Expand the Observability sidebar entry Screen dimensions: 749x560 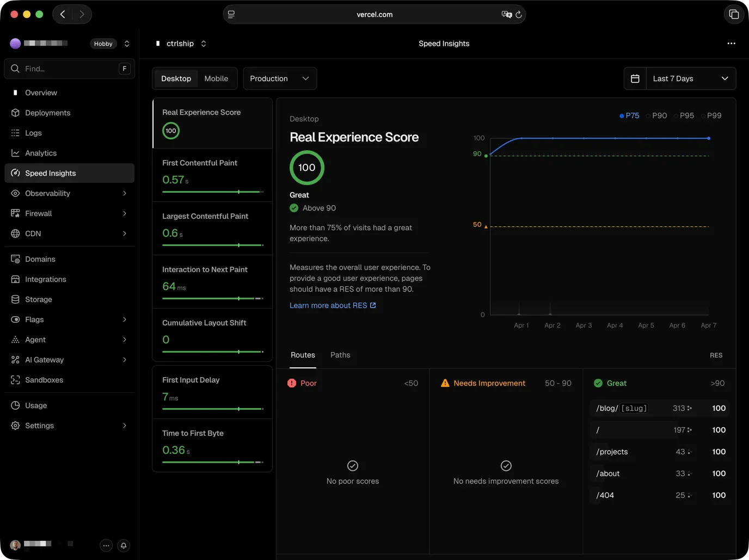(47, 193)
